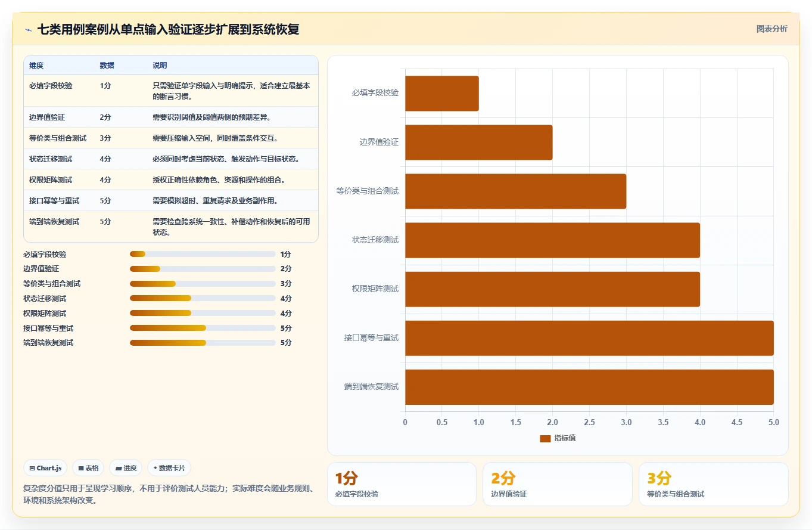Click the 1分 value in table
This screenshot has width=812, height=530.
pos(105,86)
